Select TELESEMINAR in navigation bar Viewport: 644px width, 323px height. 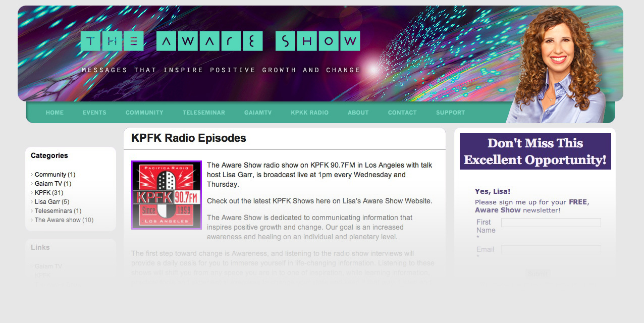coord(203,113)
